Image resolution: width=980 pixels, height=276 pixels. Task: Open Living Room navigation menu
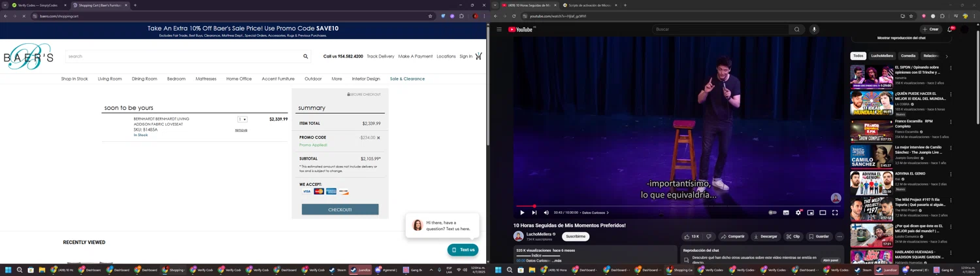pyautogui.click(x=110, y=78)
